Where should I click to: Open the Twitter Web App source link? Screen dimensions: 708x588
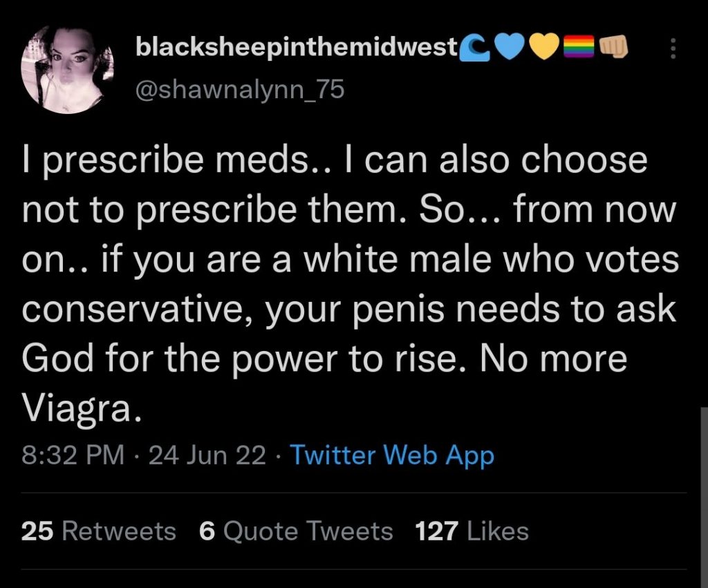pyautogui.click(x=391, y=455)
